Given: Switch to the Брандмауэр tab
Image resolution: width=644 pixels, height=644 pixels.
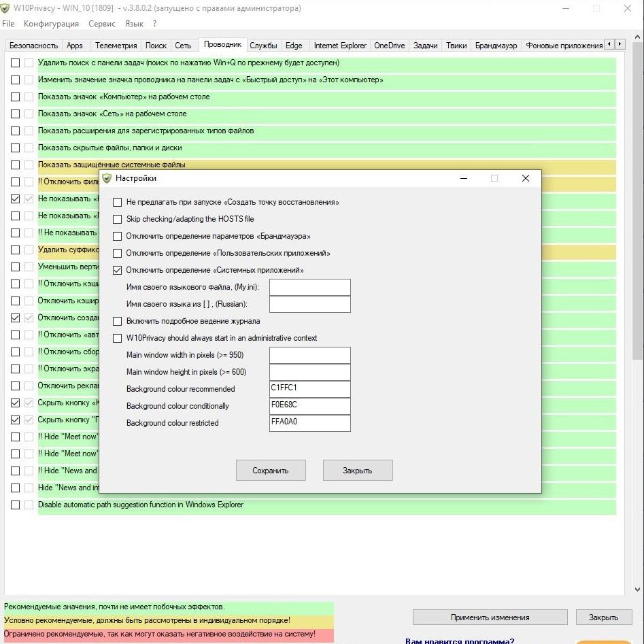Looking at the screenshot, I should pos(496,46).
